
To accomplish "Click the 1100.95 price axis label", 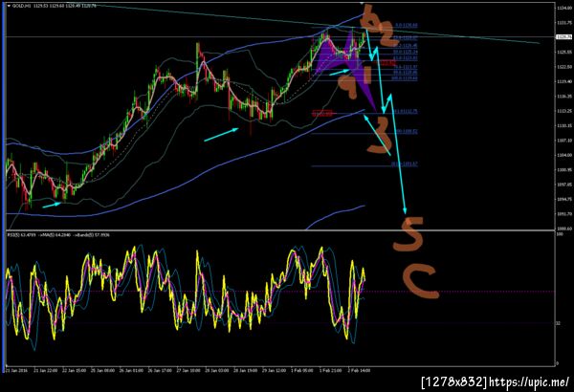I will pyautogui.click(x=564, y=170).
